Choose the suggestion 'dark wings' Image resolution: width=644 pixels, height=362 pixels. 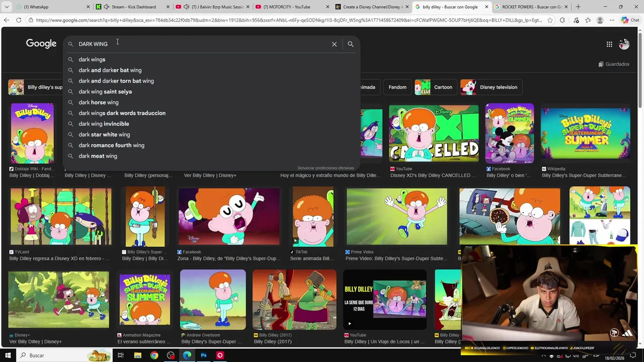[x=211, y=59]
